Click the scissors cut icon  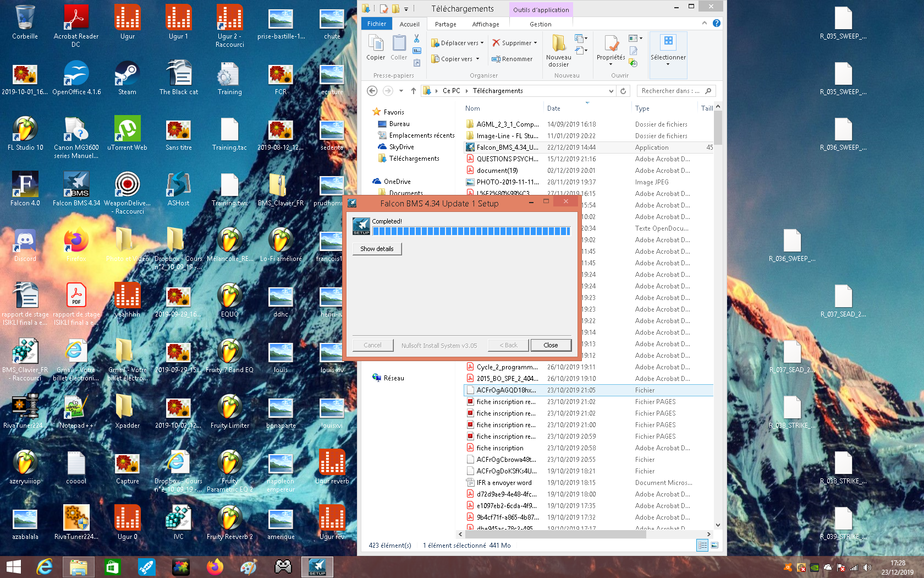(x=416, y=39)
